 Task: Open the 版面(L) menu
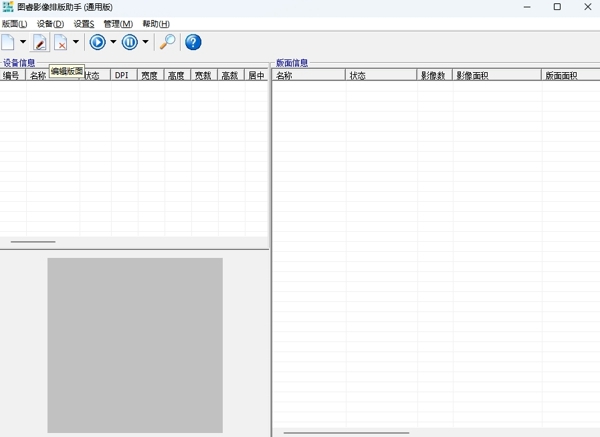(x=15, y=24)
